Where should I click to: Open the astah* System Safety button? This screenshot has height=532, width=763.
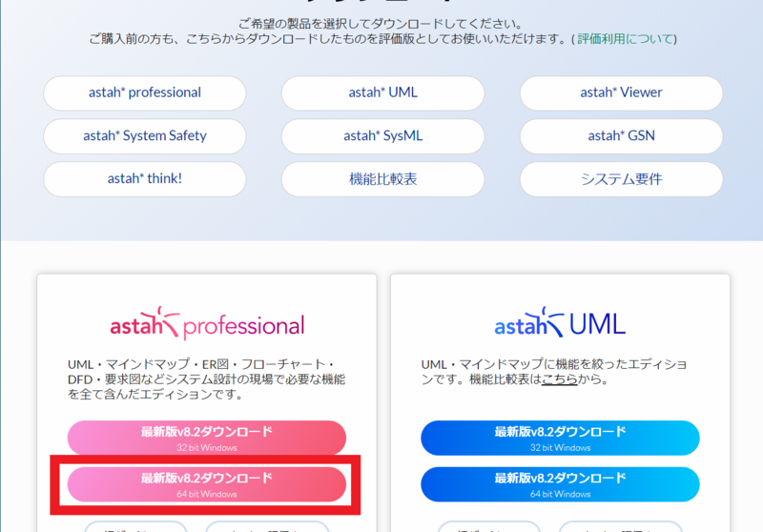[x=145, y=136]
